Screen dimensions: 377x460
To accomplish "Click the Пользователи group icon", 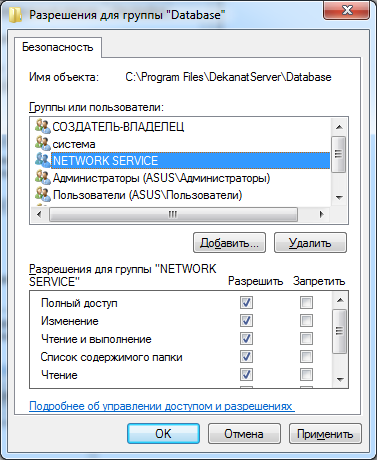I will click(43, 195).
